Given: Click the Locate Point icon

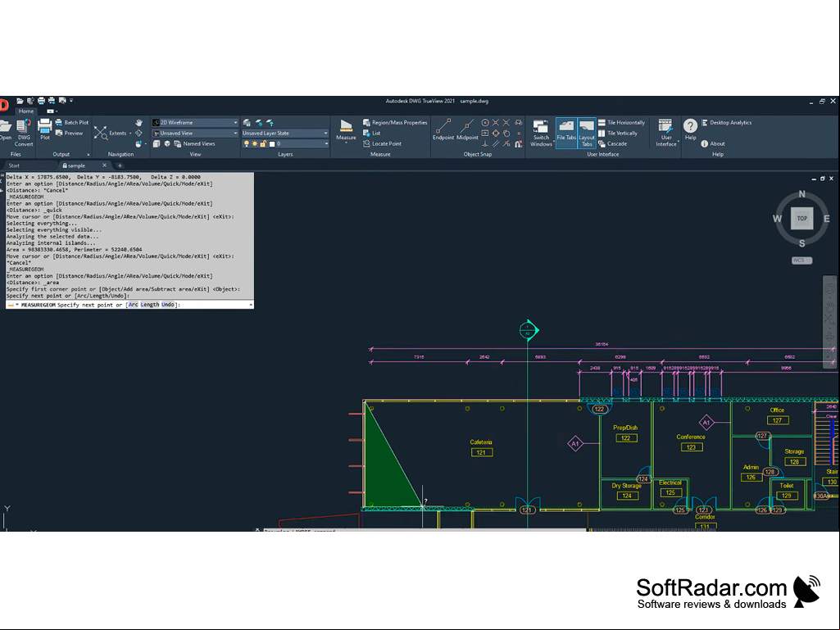Looking at the screenshot, I should click(x=366, y=143).
